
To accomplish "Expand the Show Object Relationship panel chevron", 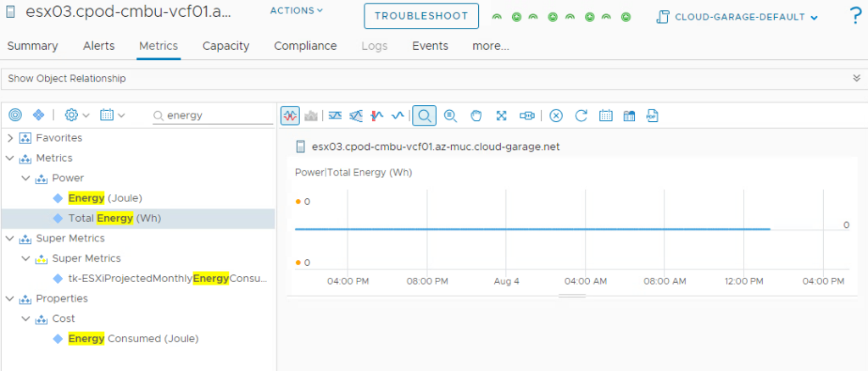I will (x=856, y=78).
